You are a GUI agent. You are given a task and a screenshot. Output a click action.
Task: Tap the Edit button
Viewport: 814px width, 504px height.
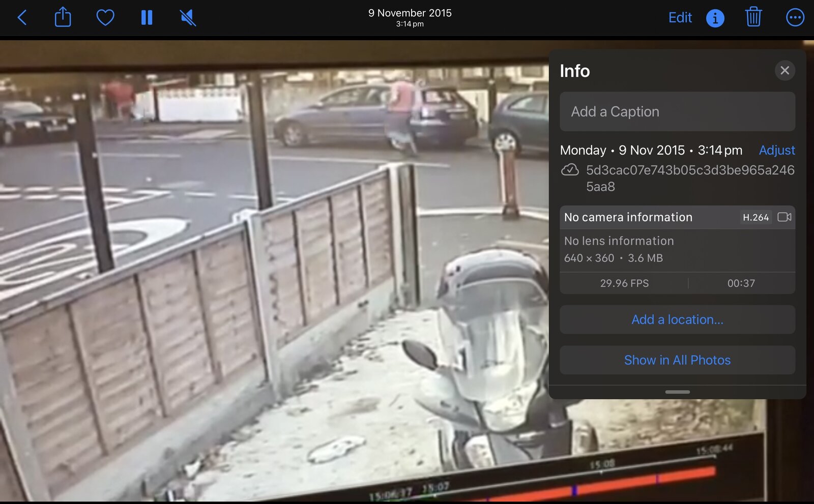tap(680, 18)
